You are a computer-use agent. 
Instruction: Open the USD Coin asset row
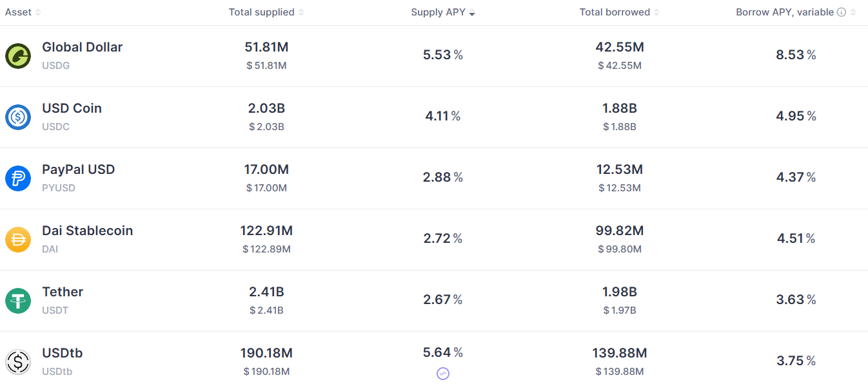434,117
